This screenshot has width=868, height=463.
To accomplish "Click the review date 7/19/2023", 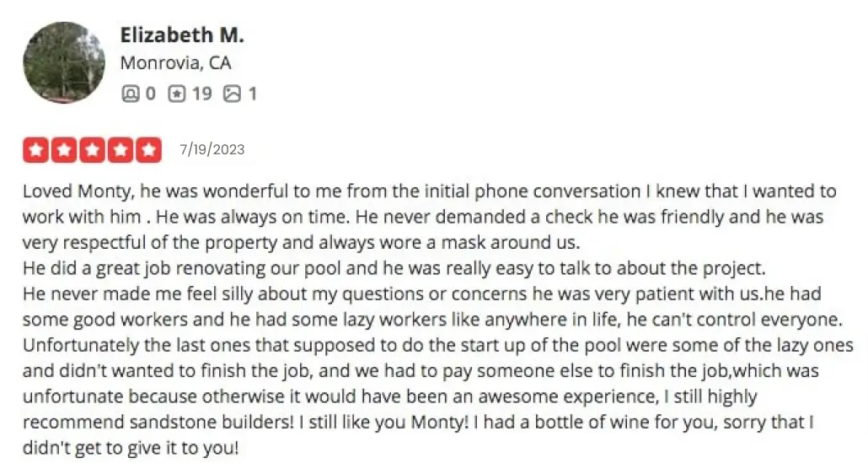I will click(x=212, y=149).
